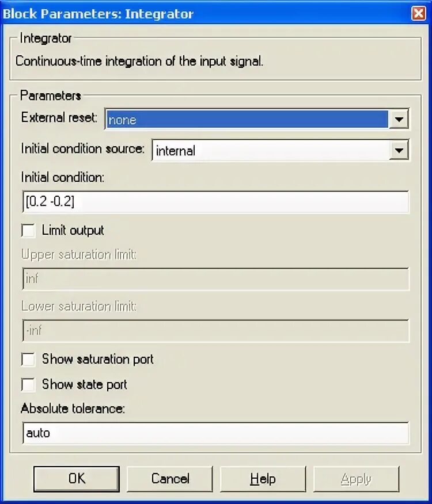This screenshot has width=432, height=504.
Task: Open External reset dropdown arrow
Action: coord(399,120)
